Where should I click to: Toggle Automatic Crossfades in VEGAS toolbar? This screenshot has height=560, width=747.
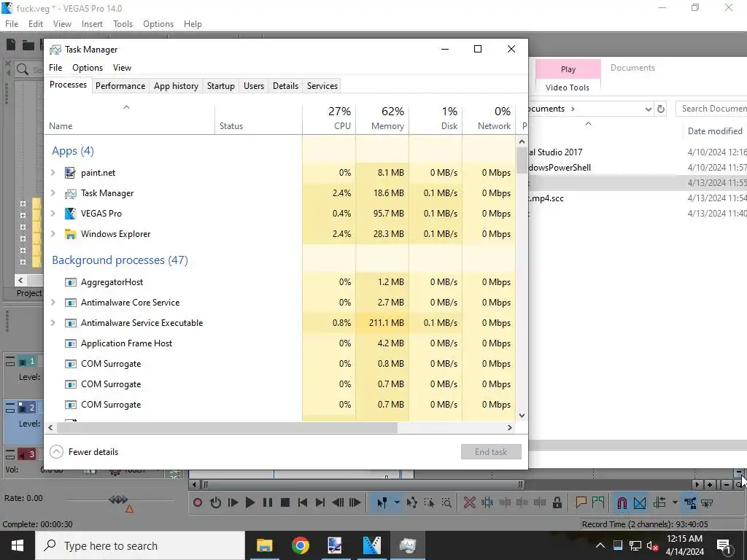click(640, 502)
